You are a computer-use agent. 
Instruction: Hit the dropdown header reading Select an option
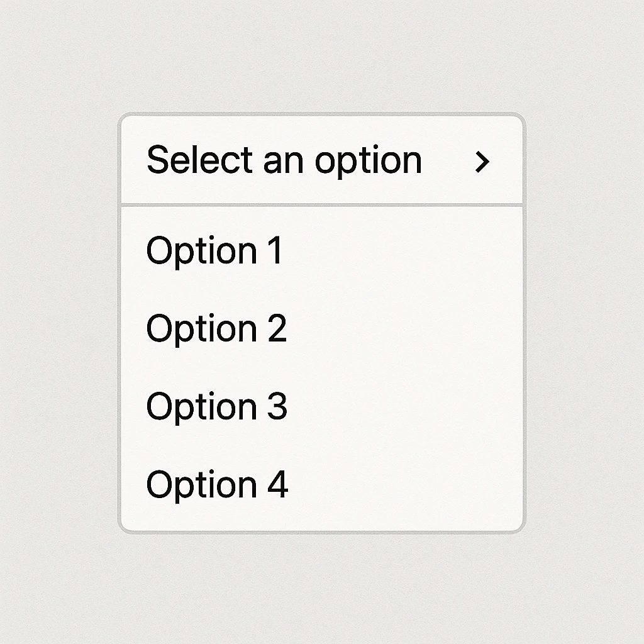(284, 160)
